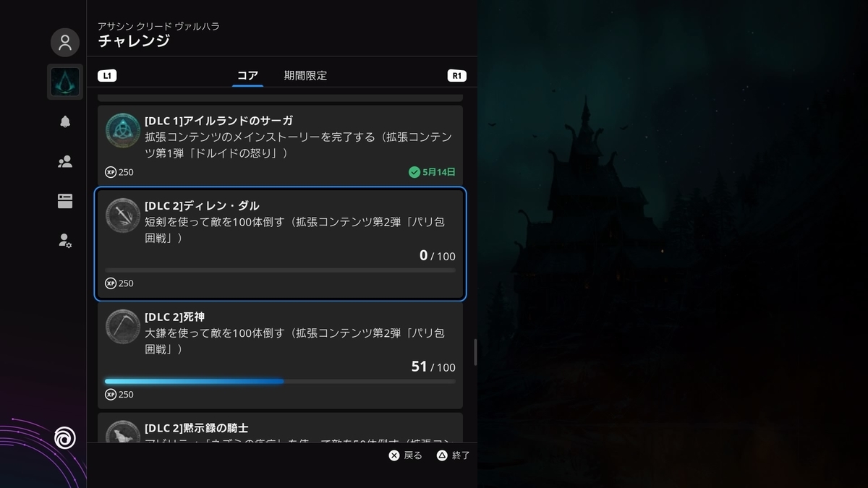Click the Ubisoft swirl logo

[x=65, y=437]
